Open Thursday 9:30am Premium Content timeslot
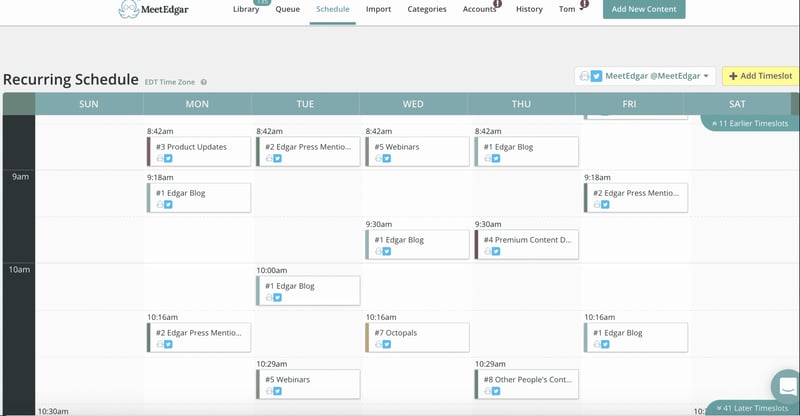The width and height of the screenshot is (800, 416). coord(527,244)
